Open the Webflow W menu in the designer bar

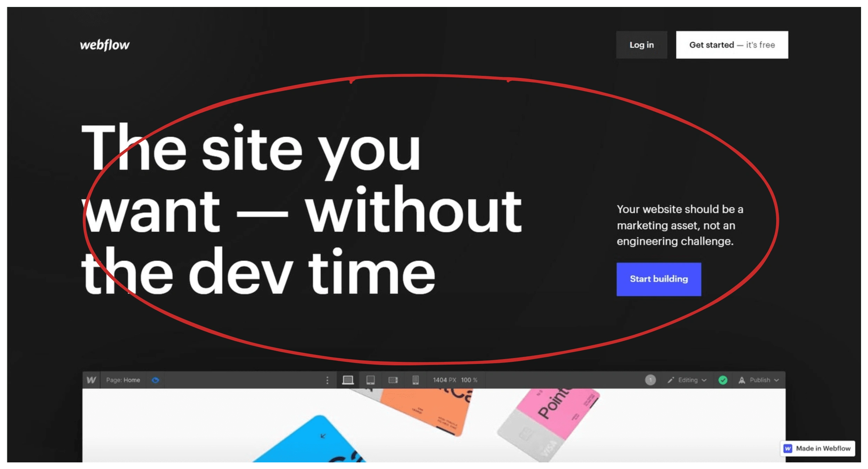coord(91,380)
